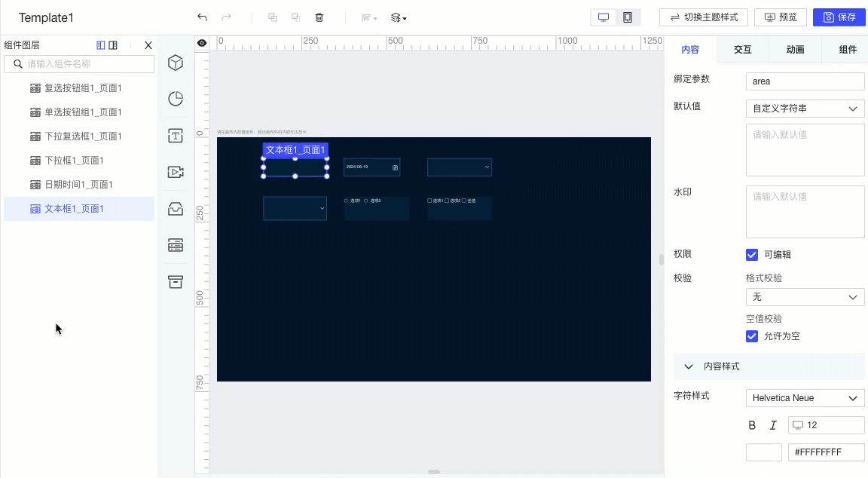868x478 pixels.
Task: Open the video media component category
Action: 176,172
